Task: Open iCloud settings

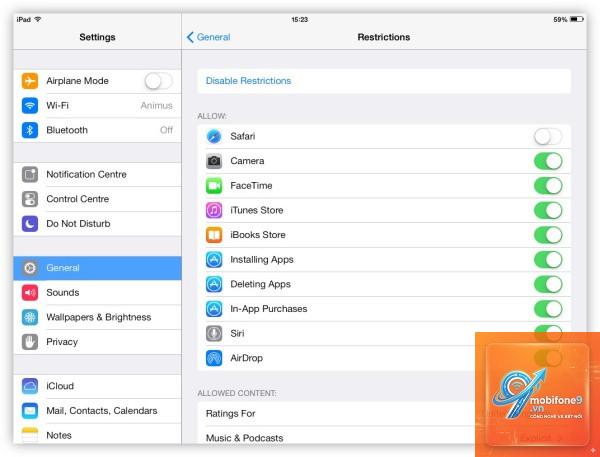Action: [97, 386]
